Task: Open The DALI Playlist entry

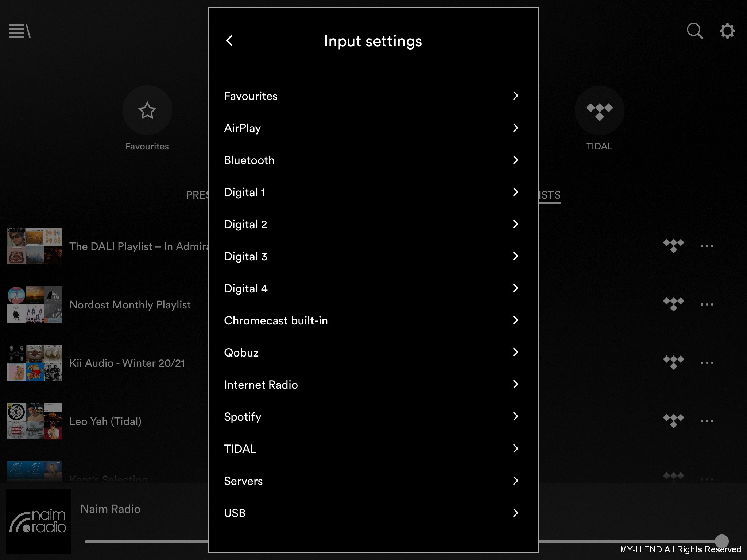Action: point(139,246)
